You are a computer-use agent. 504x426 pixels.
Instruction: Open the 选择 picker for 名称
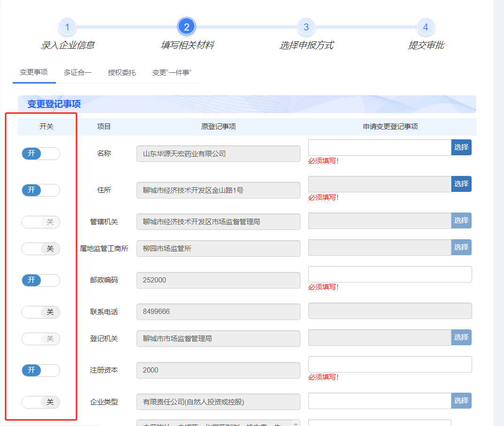pos(461,147)
